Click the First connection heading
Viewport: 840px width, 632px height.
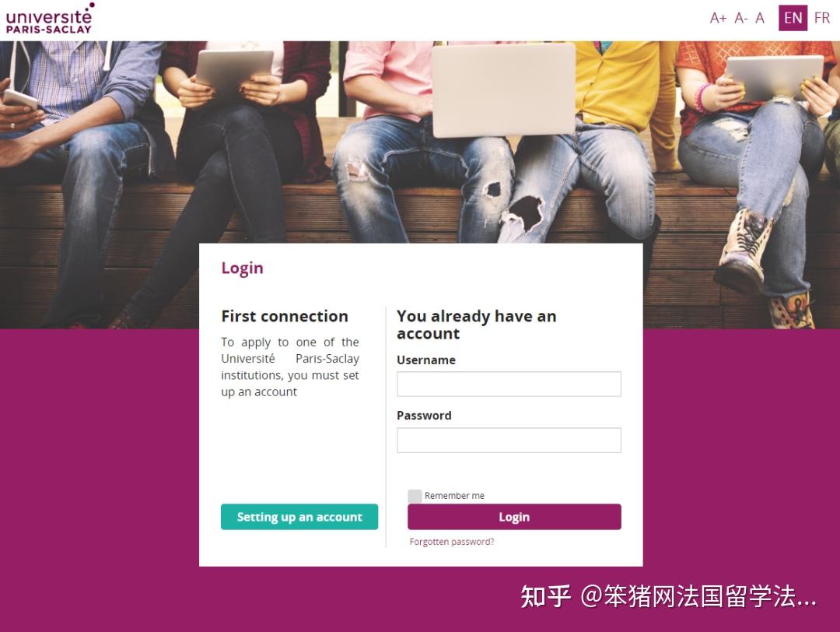284,316
